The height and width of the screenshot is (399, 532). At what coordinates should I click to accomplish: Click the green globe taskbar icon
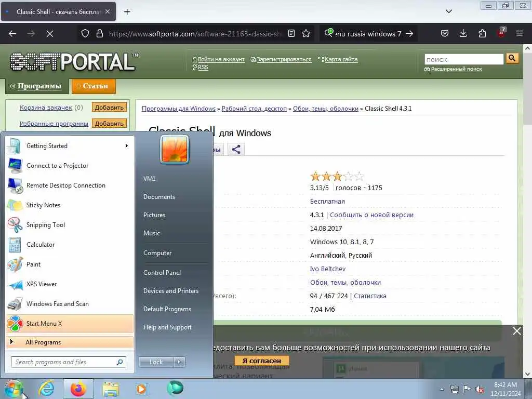coord(175,388)
